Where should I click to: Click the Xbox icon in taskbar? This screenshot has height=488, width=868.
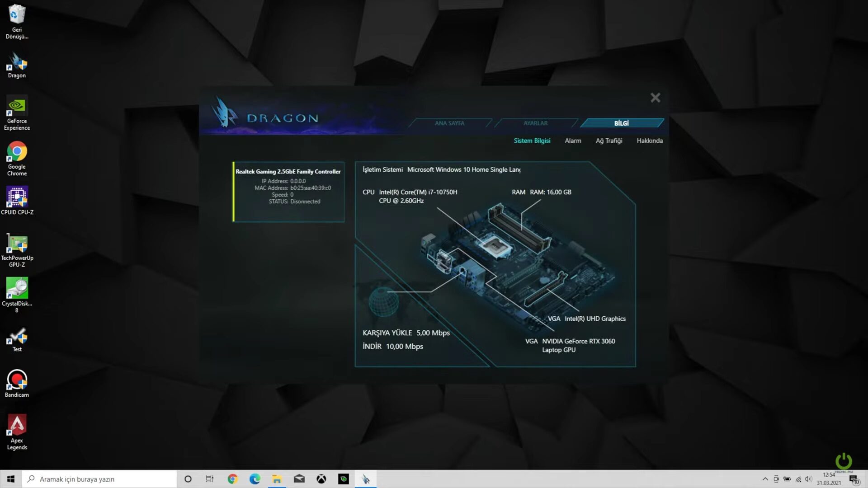point(321,479)
